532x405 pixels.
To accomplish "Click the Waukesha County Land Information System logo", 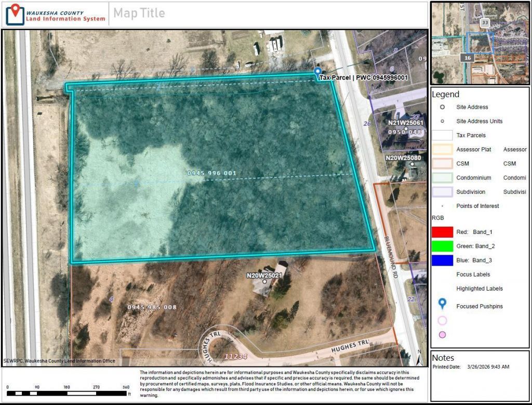I will tap(55, 14).
